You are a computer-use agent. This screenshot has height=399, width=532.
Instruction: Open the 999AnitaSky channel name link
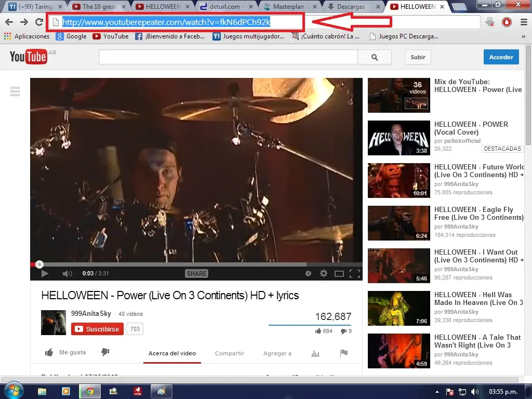point(91,313)
